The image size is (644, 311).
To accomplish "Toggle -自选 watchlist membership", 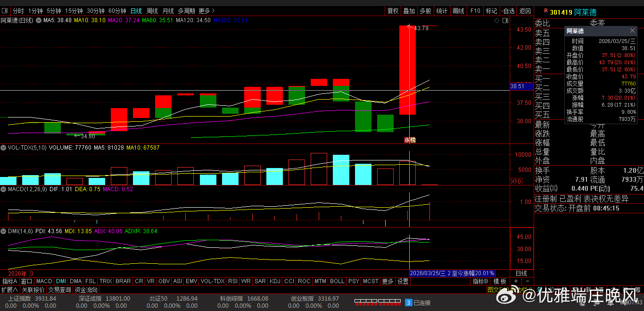I will (x=508, y=11).
